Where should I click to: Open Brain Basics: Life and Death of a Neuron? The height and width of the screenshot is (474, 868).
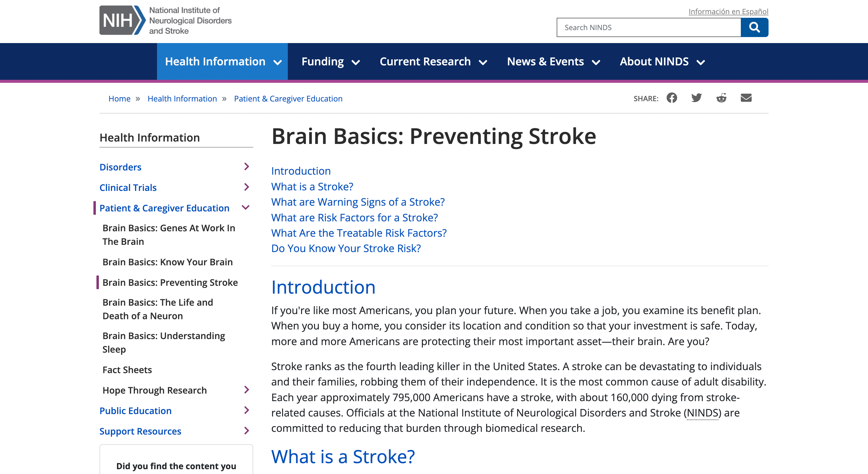click(158, 309)
